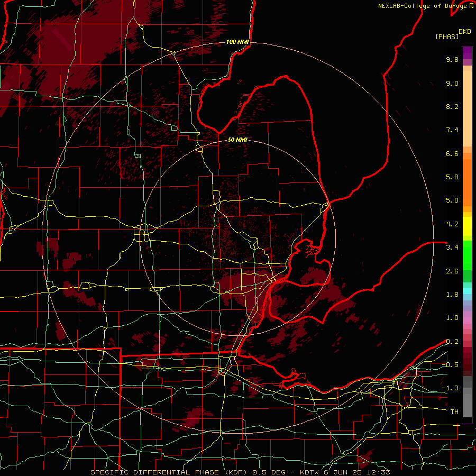
Task: Click the 8.2 scale value
Action: 452,106
